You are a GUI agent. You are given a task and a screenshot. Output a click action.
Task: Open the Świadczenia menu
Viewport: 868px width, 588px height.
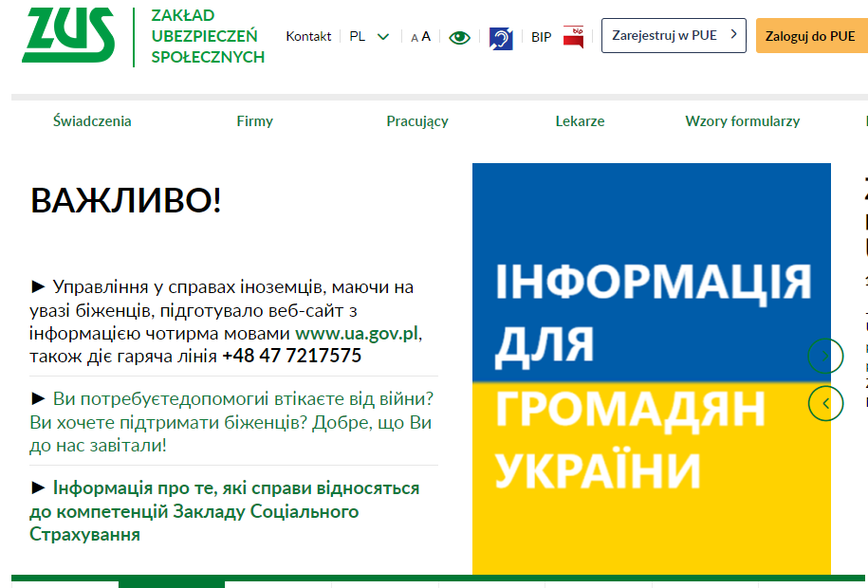pos(92,121)
